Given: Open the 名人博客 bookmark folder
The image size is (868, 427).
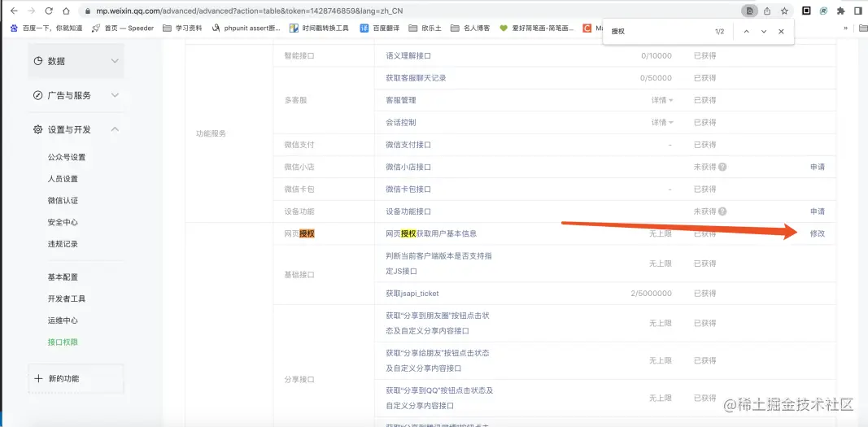Looking at the screenshot, I should click(x=470, y=28).
